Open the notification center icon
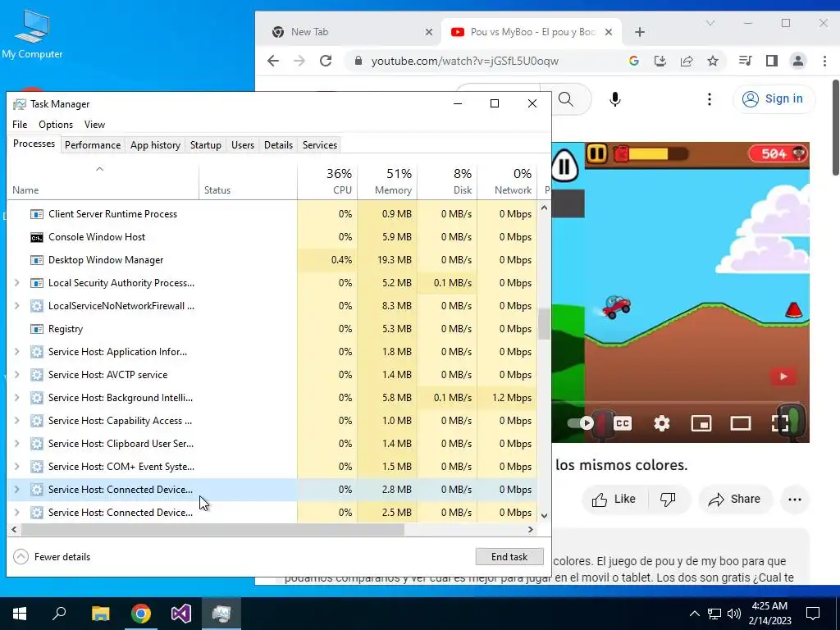 (x=813, y=614)
